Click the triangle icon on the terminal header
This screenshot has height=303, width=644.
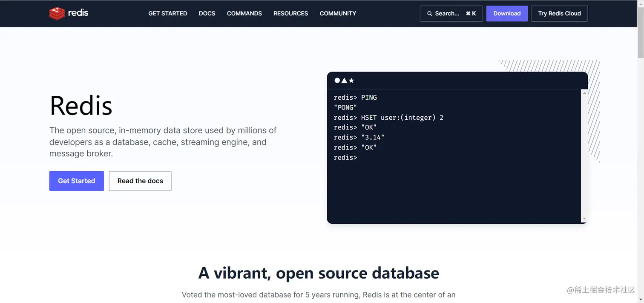344,81
